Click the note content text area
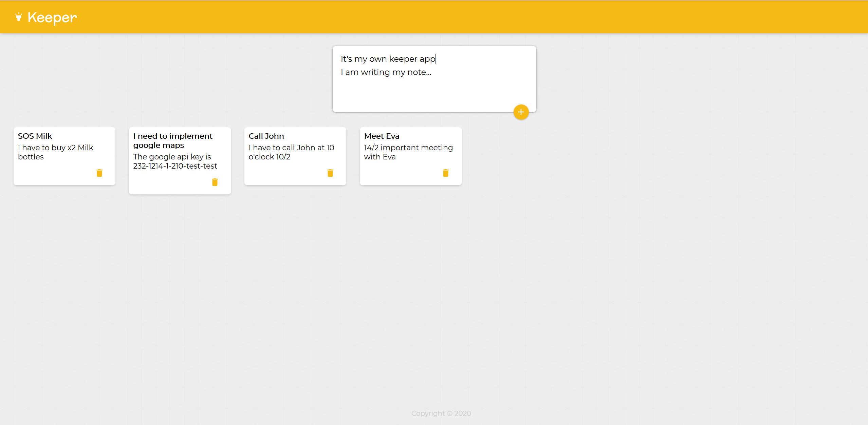Image resolution: width=868 pixels, height=425 pixels. click(386, 72)
